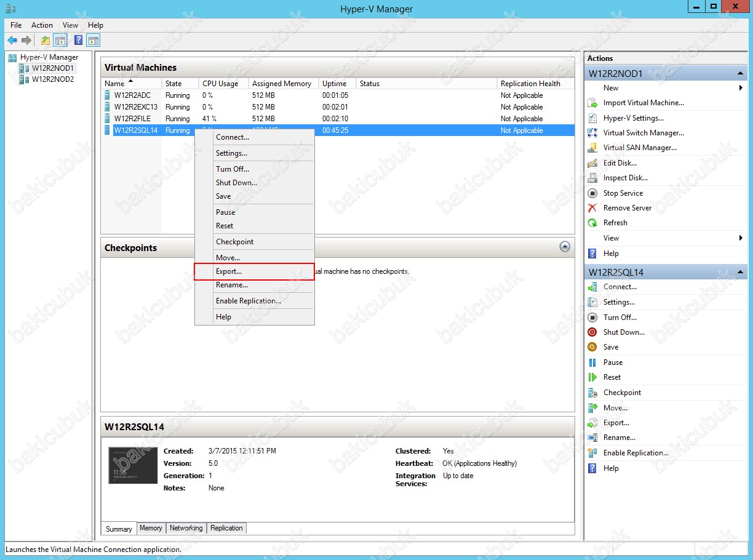Open the View menu in the menu bar
This screenshot has width=753, height=560.
[71, 25]
